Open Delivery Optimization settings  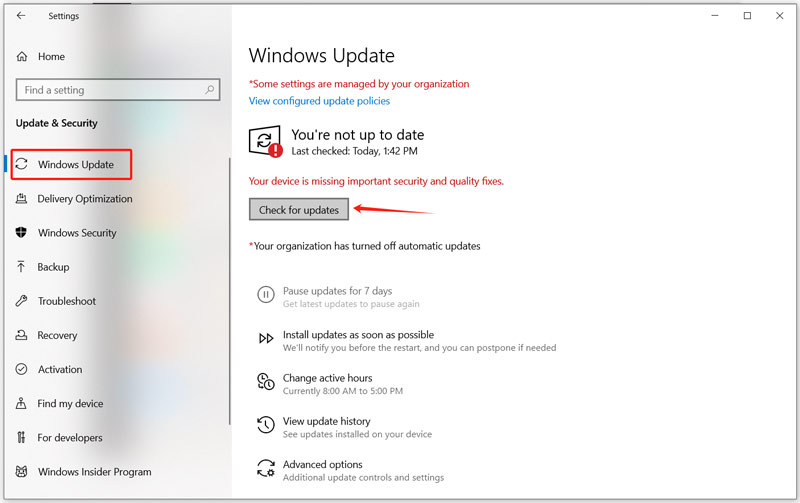(x=85, y=198)
